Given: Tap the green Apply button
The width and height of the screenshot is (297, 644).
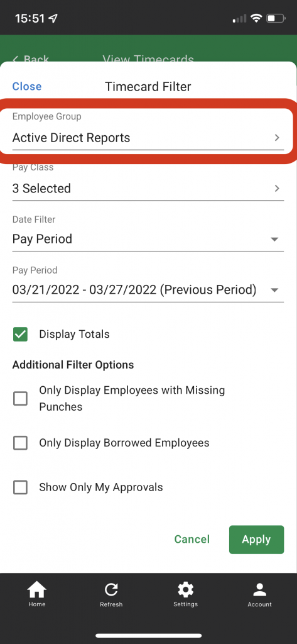Looking at the screenshot, I should [256, 539].
